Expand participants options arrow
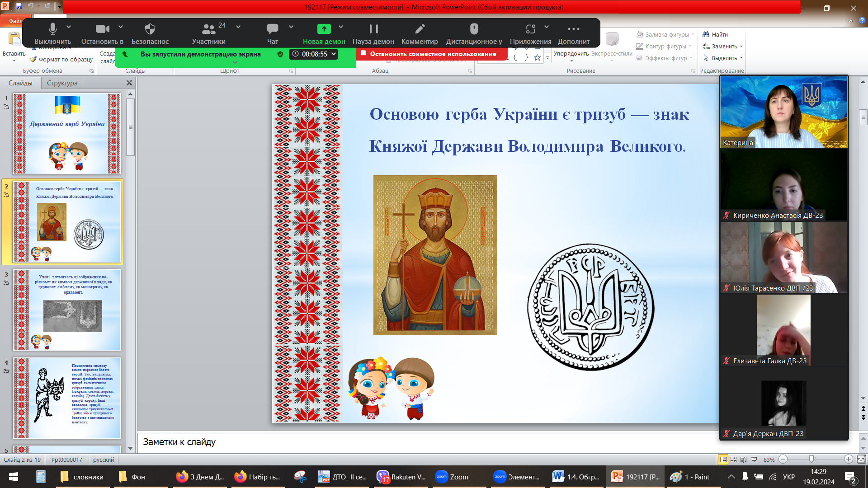This screenshot has width=868, height=488. point(238,27)
